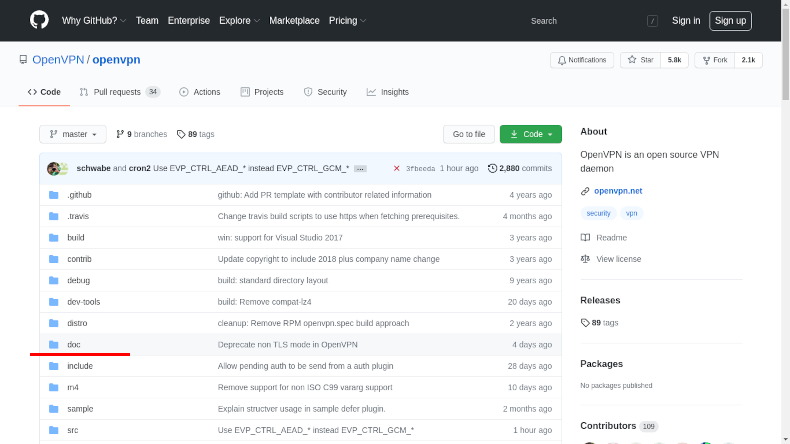790x444 pixels.
Task: Click in the Search input field
Action: pos(589,21)
